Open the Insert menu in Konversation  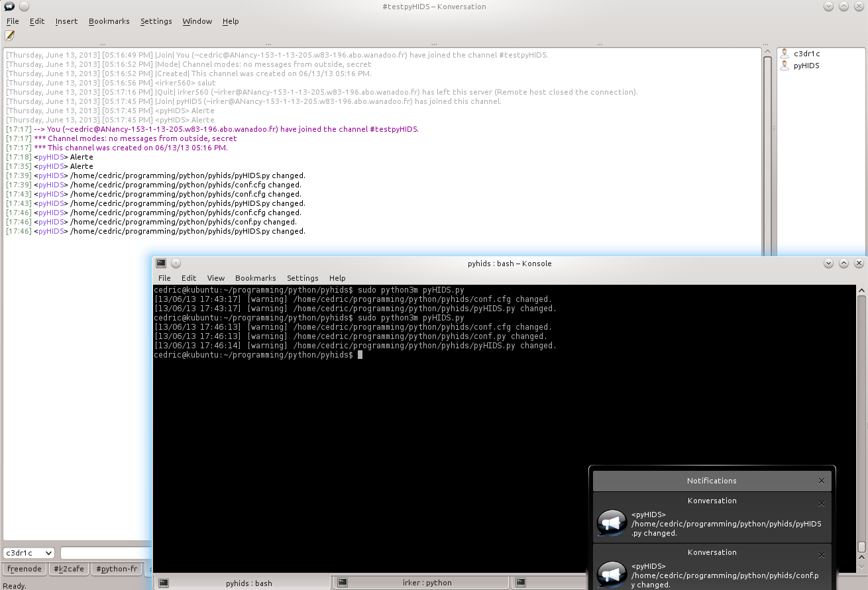click(x=66, y=21)
